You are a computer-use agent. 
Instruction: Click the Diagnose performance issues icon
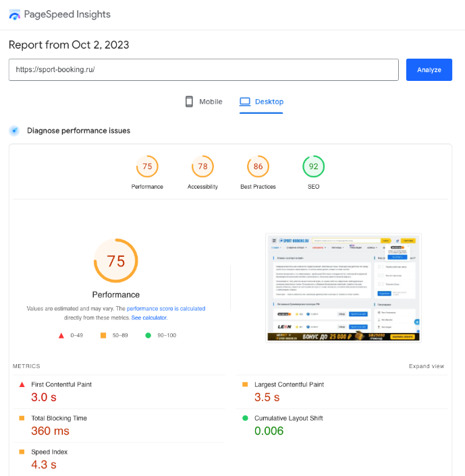pos(14,131)
